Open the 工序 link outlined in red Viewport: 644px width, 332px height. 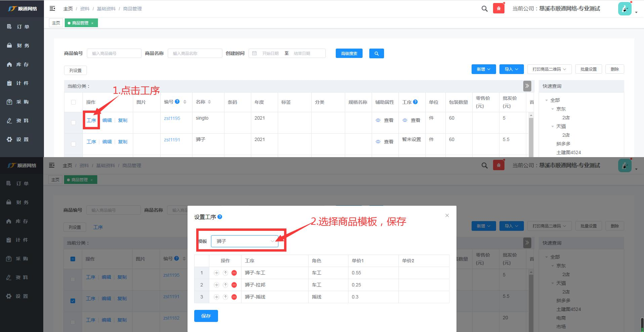click(x=91, y=120)
